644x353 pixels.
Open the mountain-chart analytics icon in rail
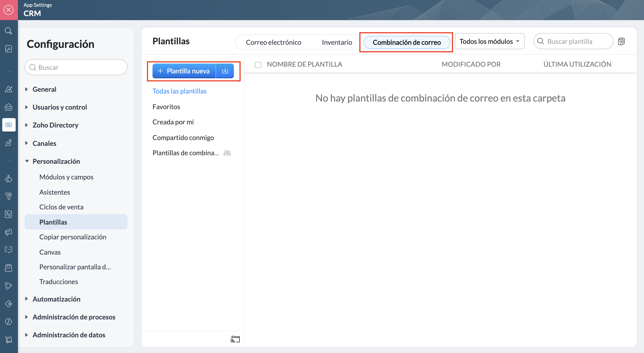pos(8,89)
